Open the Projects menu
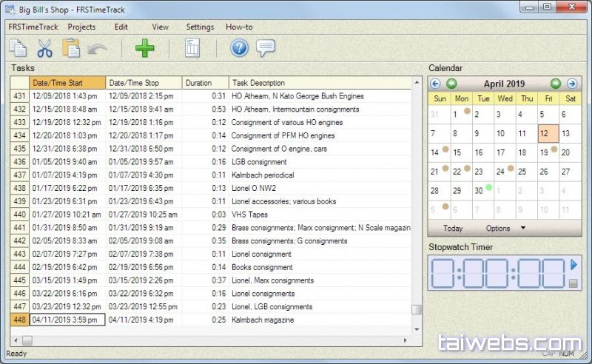The image size is (592, 364). (81, 27)
